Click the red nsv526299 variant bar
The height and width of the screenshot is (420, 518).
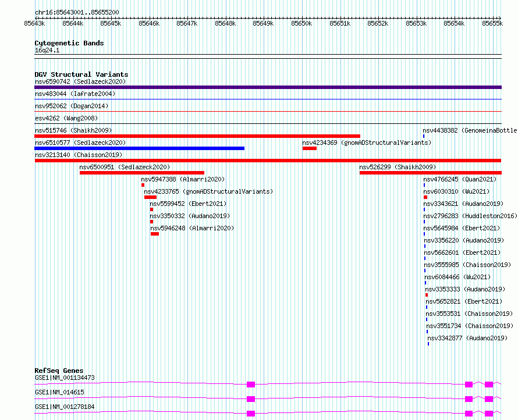coord(431,173)
